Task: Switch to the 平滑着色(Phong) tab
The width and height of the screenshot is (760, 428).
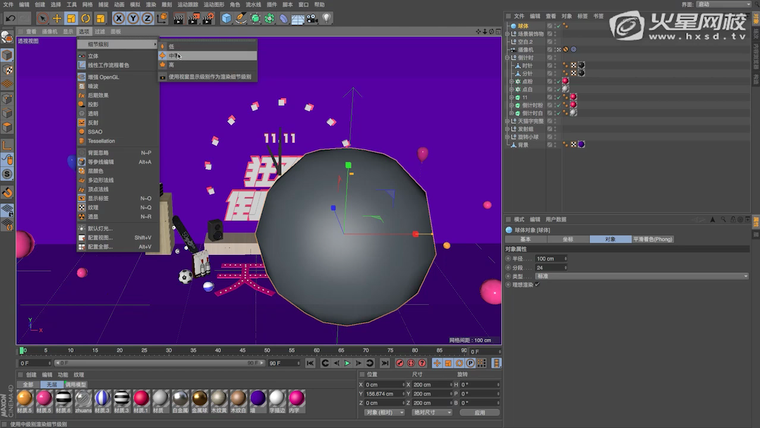Action: pos(653,240)
